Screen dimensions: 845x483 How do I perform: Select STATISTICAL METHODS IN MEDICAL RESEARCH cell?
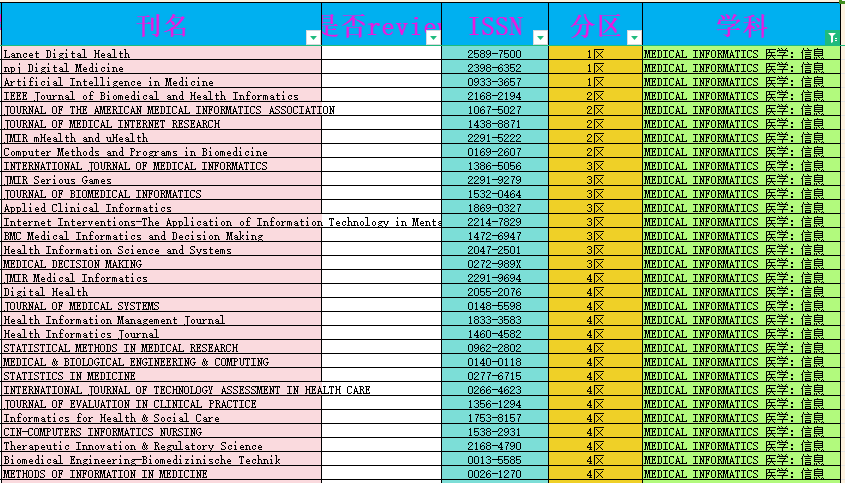coord(162,348)
